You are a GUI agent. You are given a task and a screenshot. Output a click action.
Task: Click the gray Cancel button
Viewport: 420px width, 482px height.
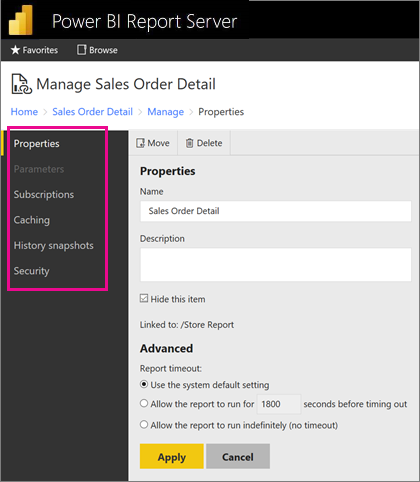pyautogui.click(x=238, y=456)
